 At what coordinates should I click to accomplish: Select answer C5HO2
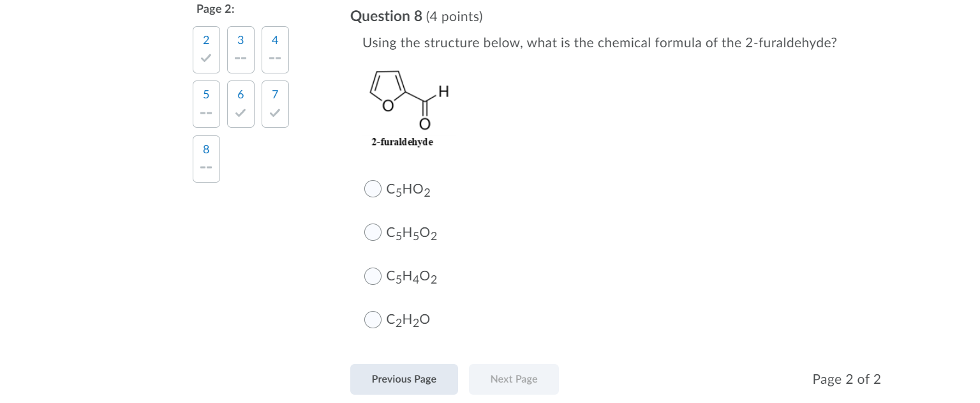point(373,188)
